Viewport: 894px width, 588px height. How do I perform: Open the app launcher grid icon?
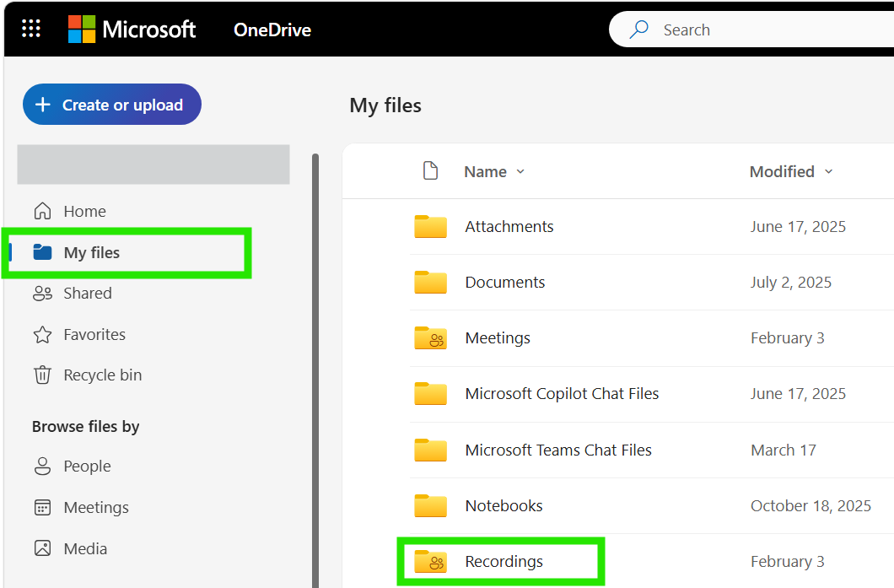pos(31,29)
